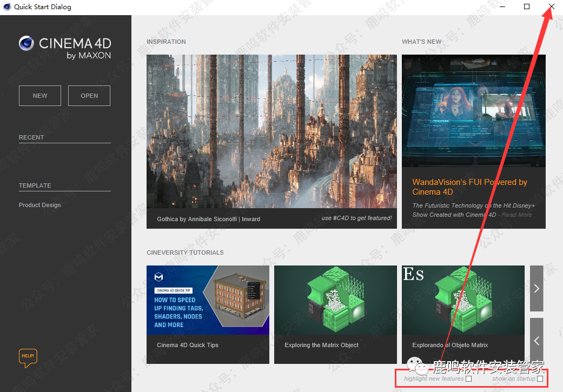Open the Read More link
This screenshot has height=392, width=563.
pos(516,215)
